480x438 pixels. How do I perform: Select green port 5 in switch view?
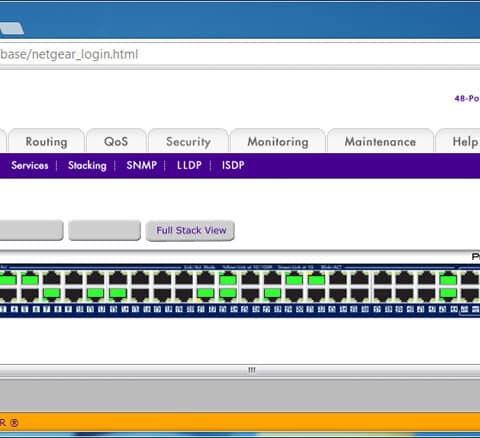[30, 279]
